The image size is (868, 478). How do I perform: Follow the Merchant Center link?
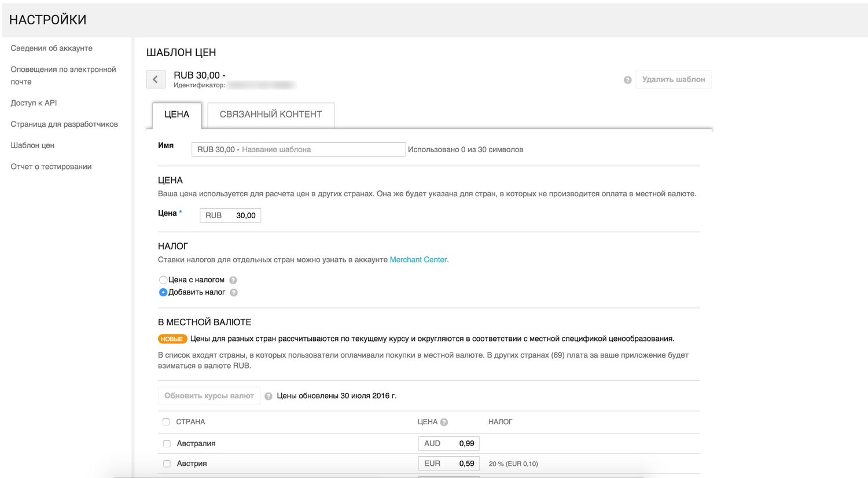[x=418, y=260]
